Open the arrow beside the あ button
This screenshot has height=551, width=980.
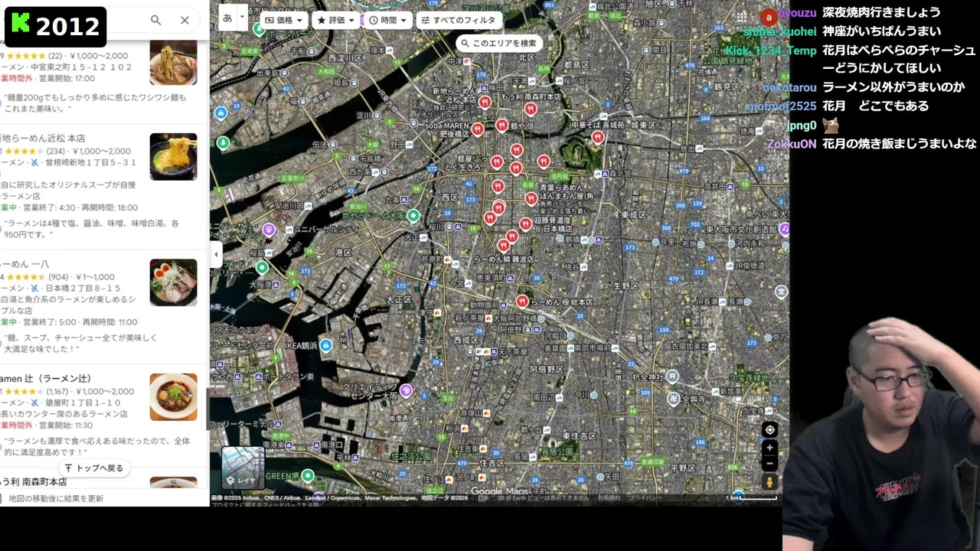tap(242, 17)
